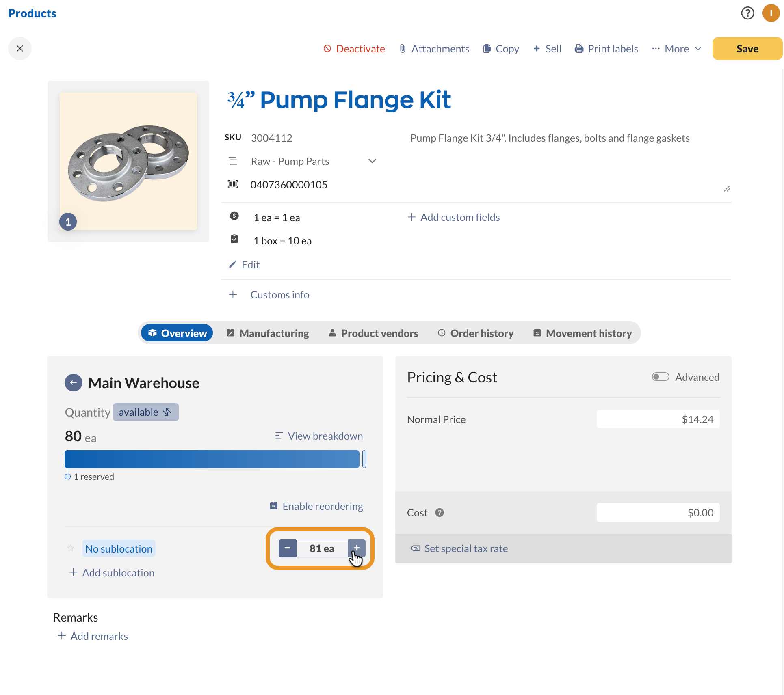
Task: Open the help question mark icon
Action: [747, 13]
